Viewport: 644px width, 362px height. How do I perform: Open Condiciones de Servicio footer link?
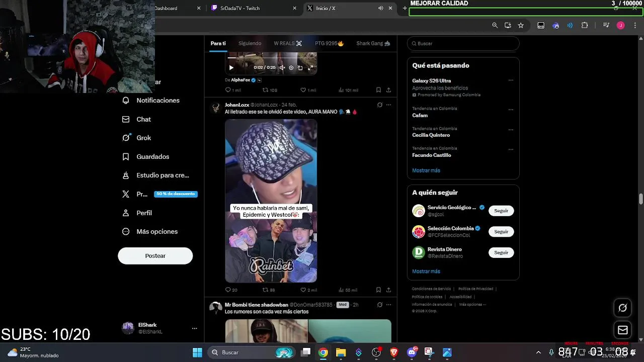(431, 289)
